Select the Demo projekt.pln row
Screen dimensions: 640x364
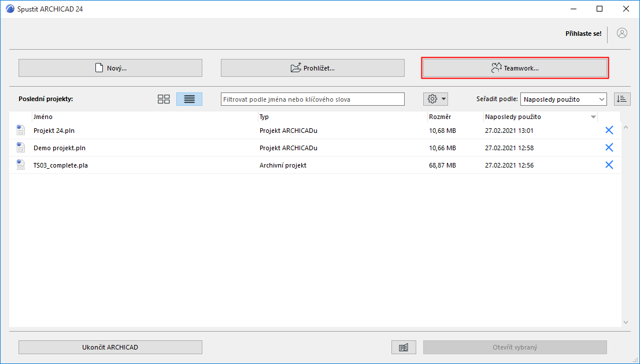315,148
